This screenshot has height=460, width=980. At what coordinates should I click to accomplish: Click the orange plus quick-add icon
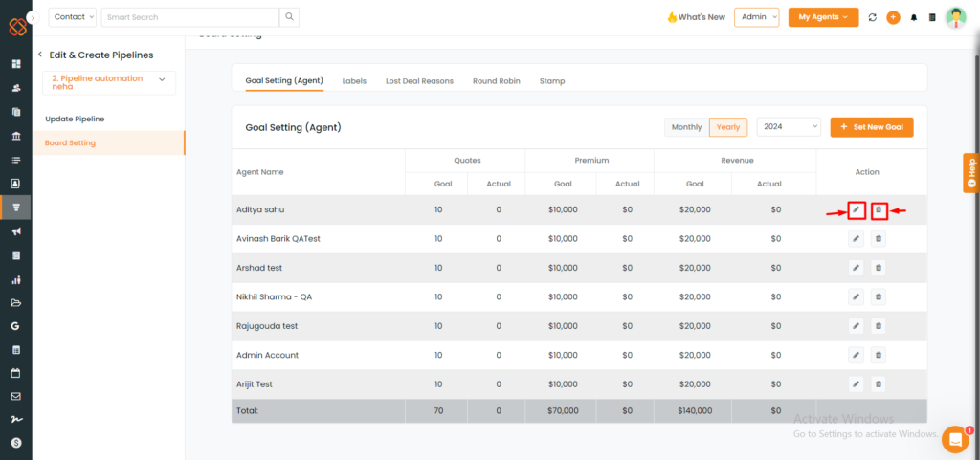point(893,17)
